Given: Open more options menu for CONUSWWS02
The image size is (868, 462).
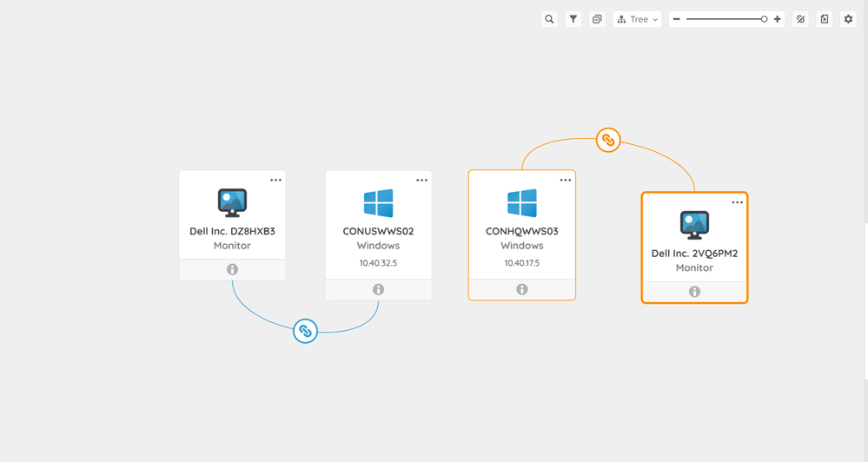Looking at the screenshot, I should pos(421,181).
